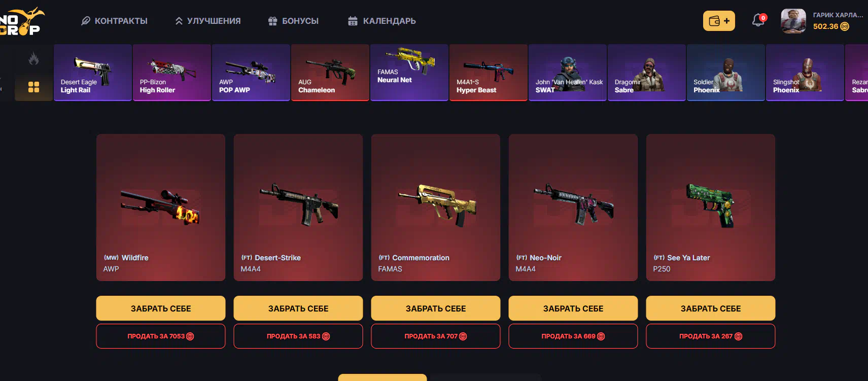Click the flame hot drops icon
The image size is (868, 381).
33,59
